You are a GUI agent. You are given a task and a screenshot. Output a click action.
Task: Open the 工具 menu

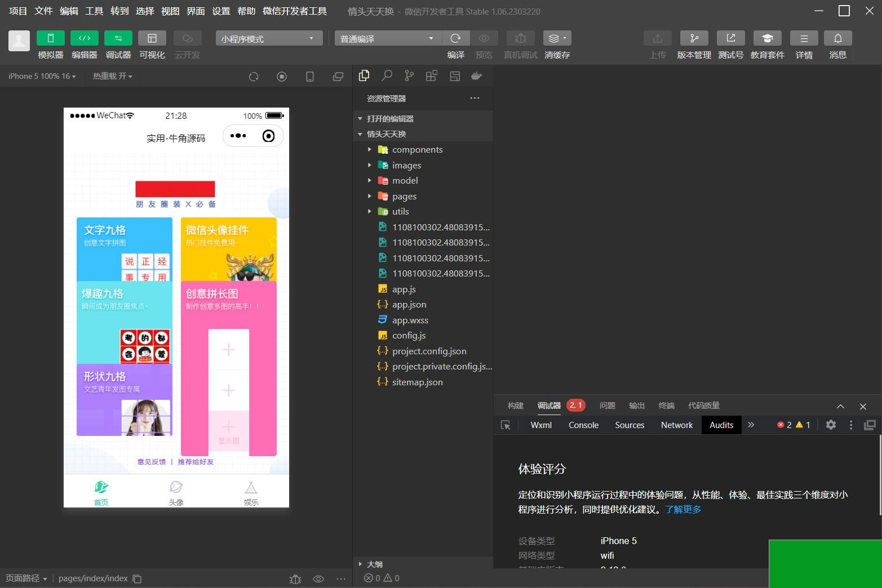point(94,11)
